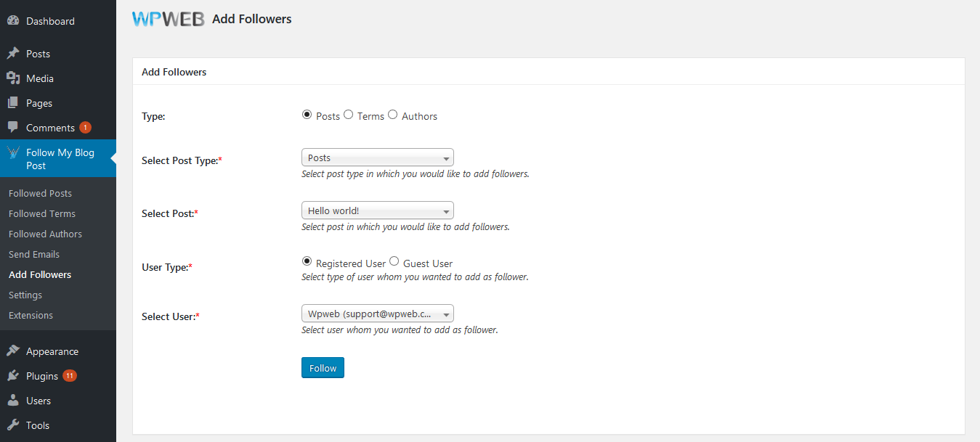Click the Tools wrench icon
This screenshot has width=980, height=442.
tap(13, 425)
